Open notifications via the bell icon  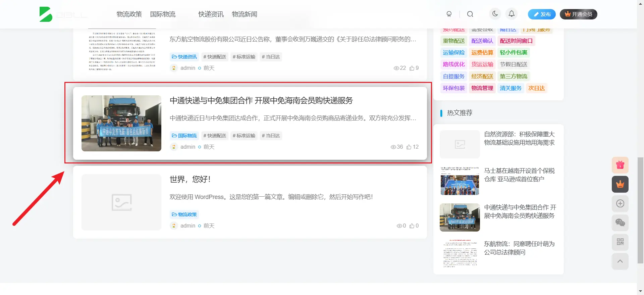[x=511, y=14]
